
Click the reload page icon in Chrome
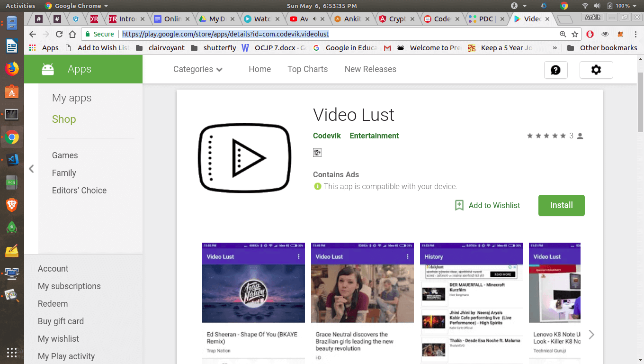(x=58, y=34)
